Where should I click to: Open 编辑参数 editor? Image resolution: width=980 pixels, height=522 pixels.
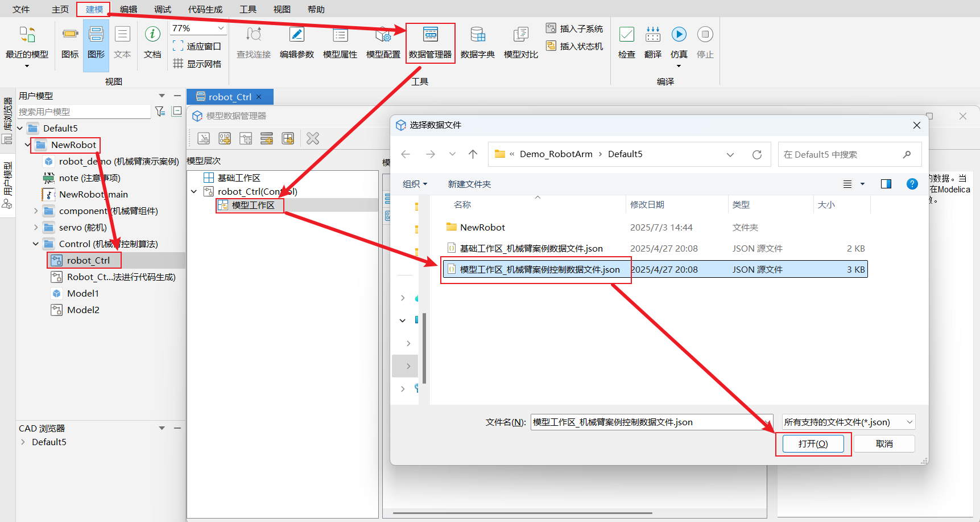click(296, 42)
